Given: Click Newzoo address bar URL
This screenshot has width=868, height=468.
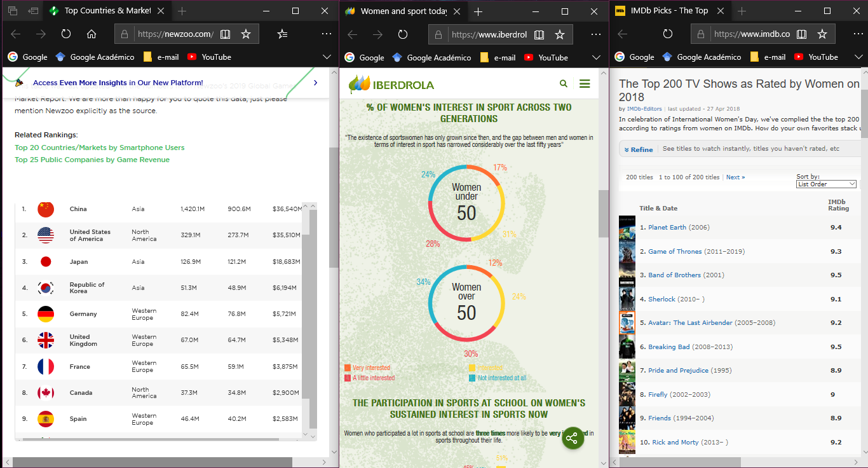Looking at the screenshot, I should [175, 34].
